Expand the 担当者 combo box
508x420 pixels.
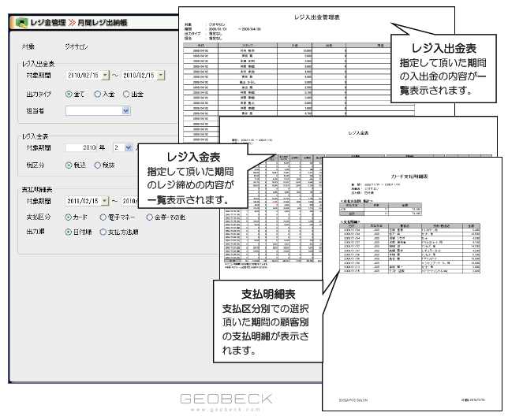pos(126,111)
